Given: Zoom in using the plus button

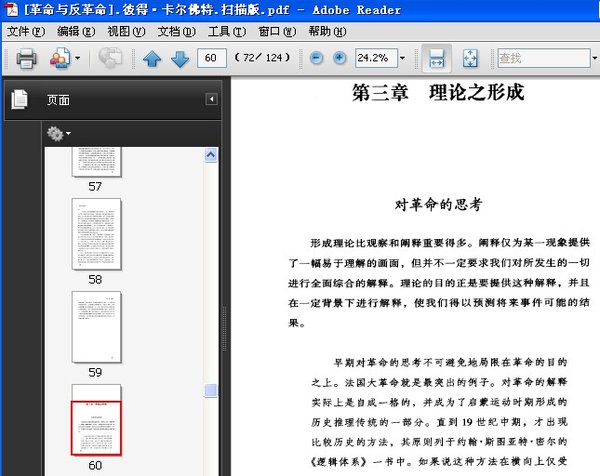Looking at the screenshot, I should point(340,59).
